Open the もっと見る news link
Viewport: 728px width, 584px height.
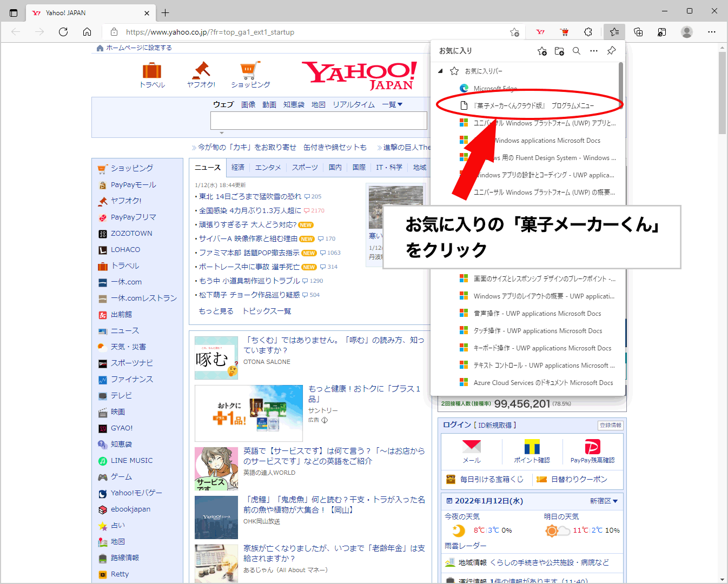tap(216, 311)
